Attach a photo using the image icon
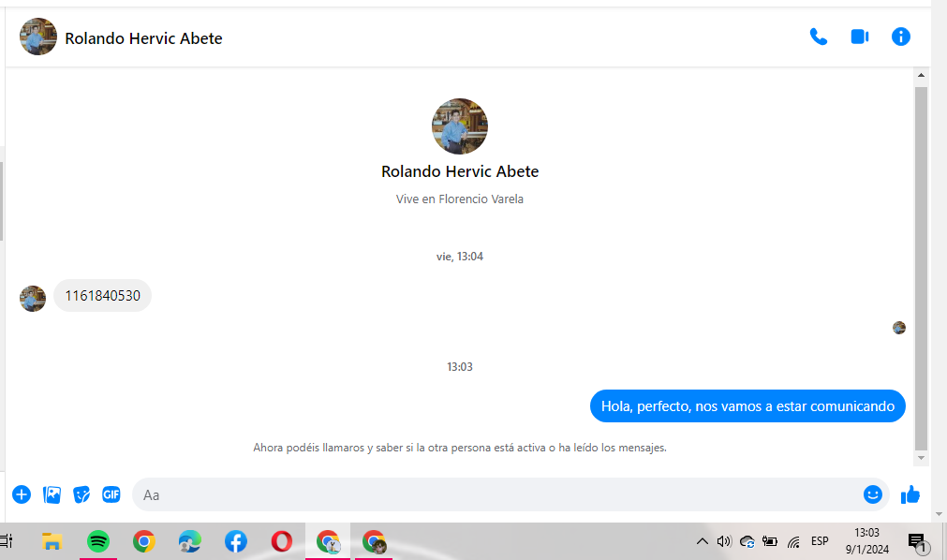 [52, 494]
